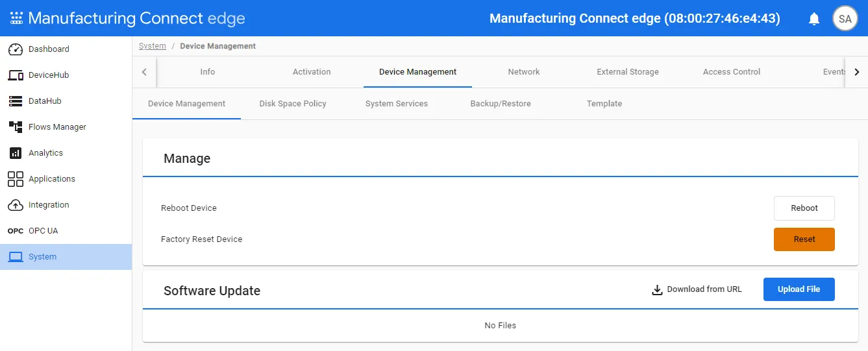Viewport: 868px width, 351px height.
Task: Click the DeviceHub devices icon
Action: pyautogui.click(x=16, y=75)
